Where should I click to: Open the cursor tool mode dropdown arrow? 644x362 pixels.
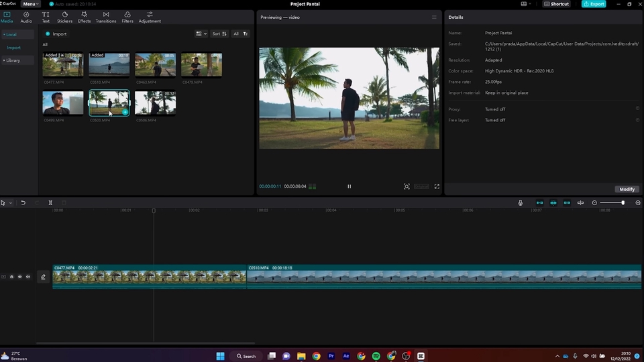point(11,202)
